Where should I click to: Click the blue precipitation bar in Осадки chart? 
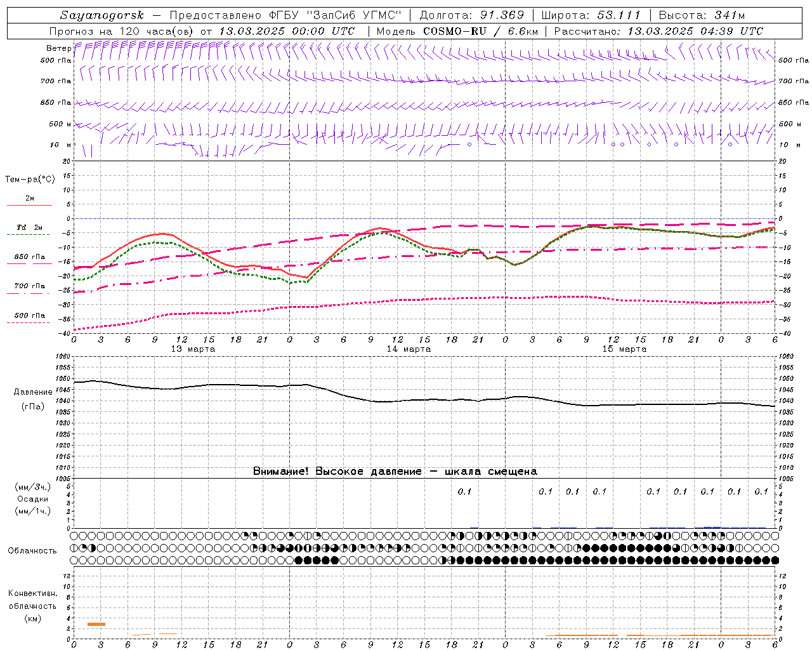point(712,527)
